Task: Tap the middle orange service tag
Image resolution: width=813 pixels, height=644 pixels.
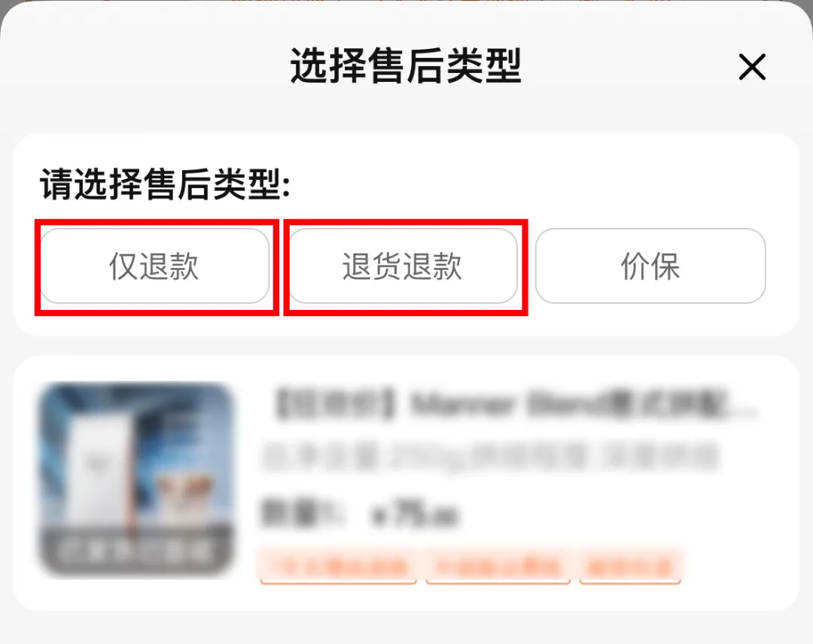Action: click(x=498, y=567)
